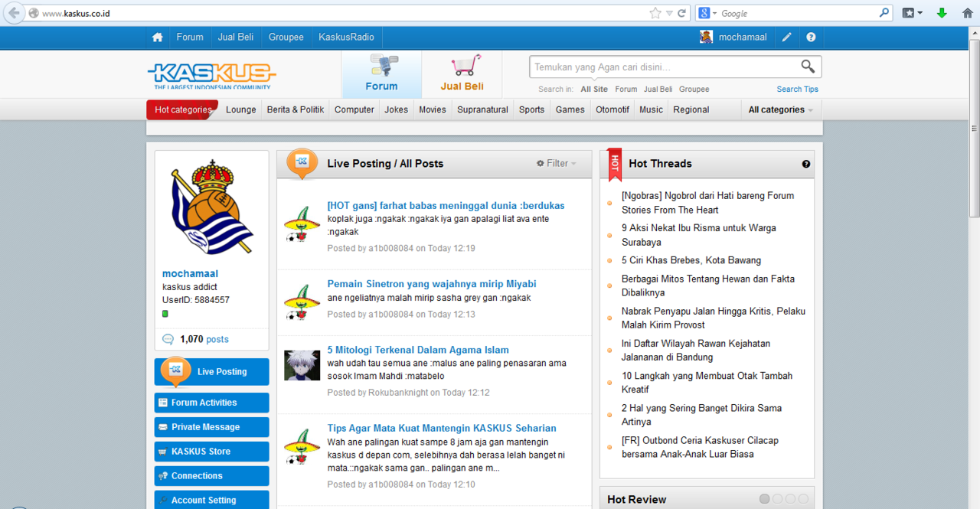This screenshot has height=509, width=980.
Task: Click avatar next to Pemain Sinetron post
Action: [302, 302]
